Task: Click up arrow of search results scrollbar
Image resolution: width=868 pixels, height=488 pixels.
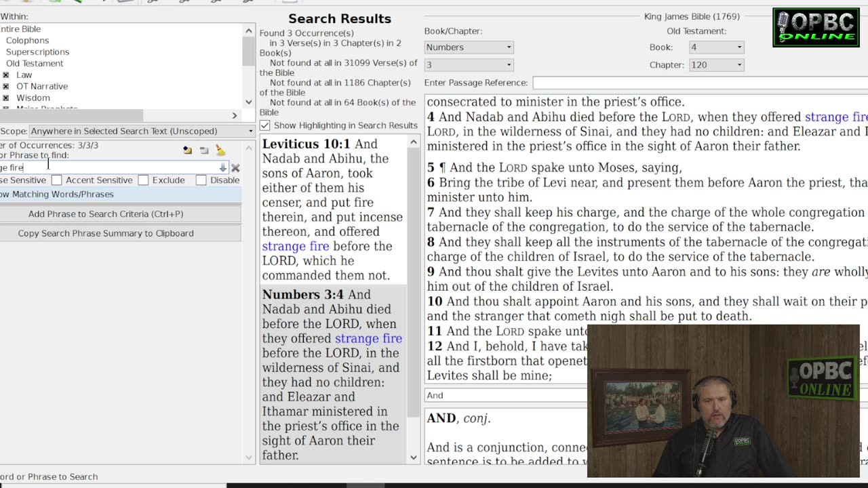Action: tap(414, 142)
